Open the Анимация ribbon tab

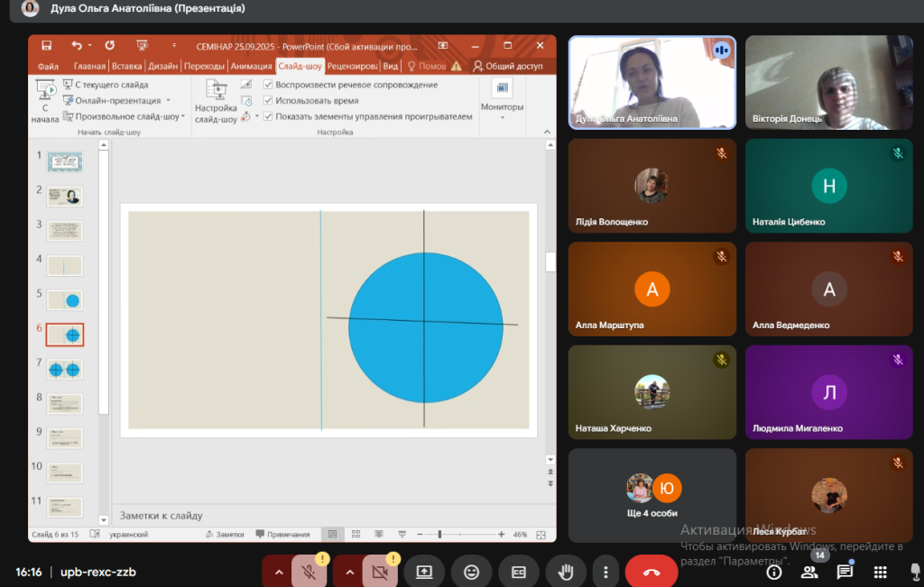click(x=250, y=66)
